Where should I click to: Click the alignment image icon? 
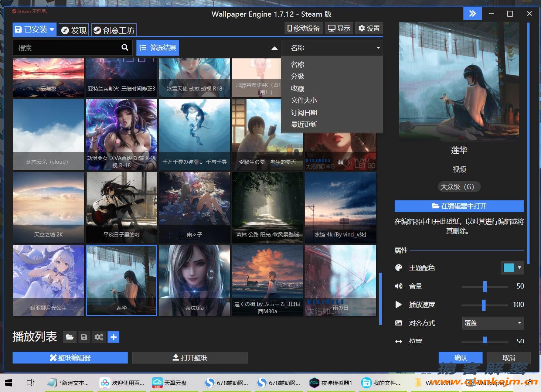[398, 323]
